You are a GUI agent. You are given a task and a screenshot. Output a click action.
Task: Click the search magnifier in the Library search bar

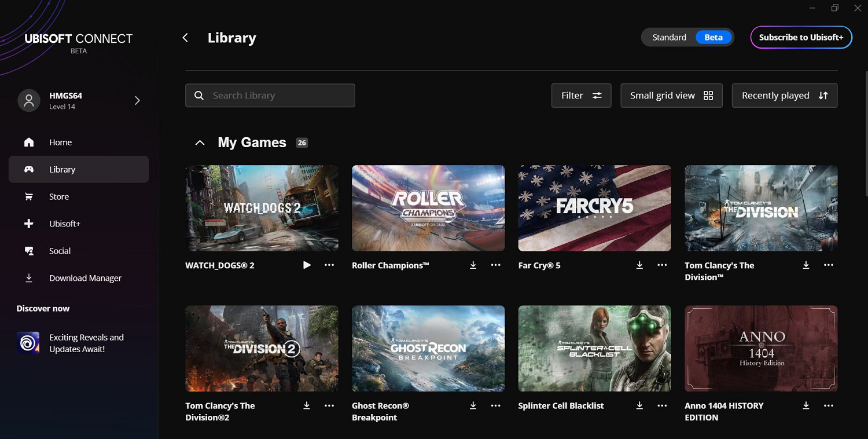199,95
